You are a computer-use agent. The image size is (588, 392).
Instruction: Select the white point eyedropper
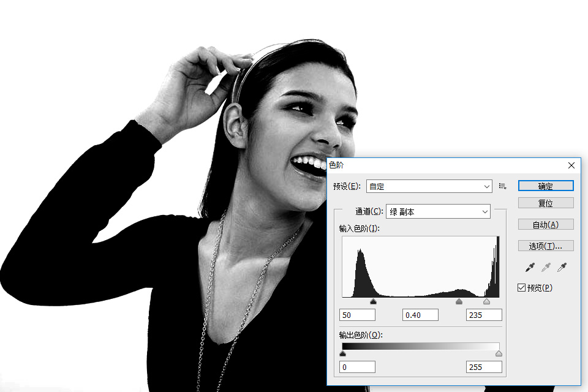pyautogui.click(x=562, y=268)
